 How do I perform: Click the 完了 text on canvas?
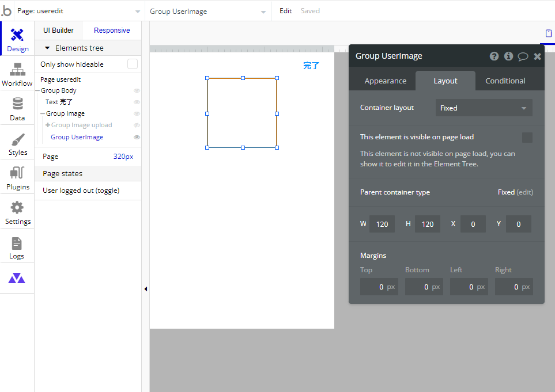click(x=311, y=66)
